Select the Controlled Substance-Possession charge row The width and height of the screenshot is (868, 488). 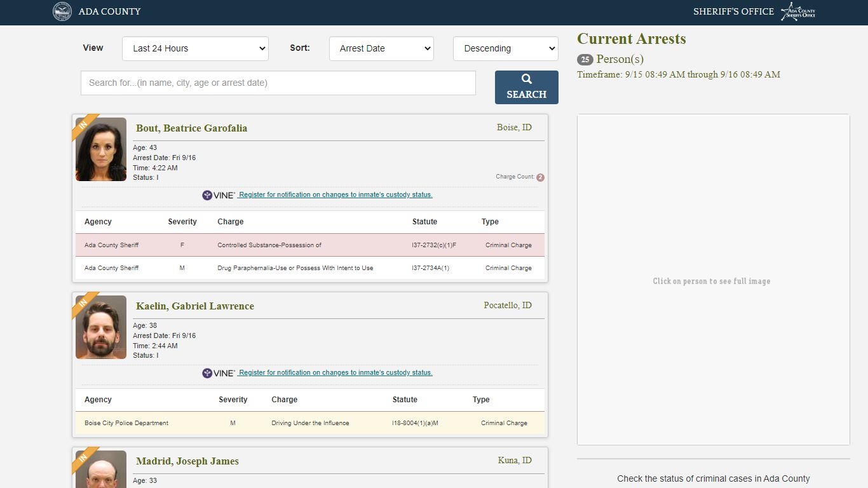[310, 245]
